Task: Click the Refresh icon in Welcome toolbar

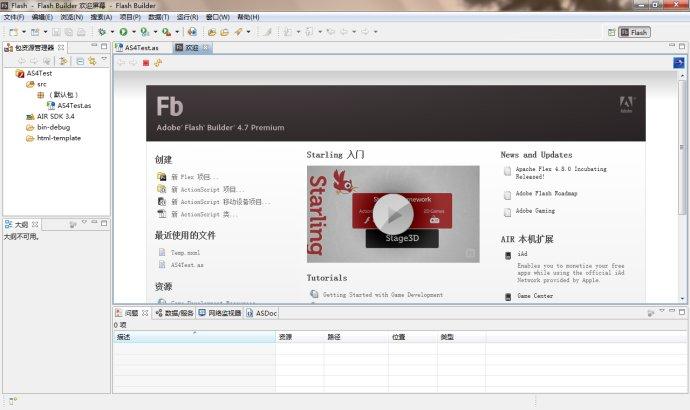Action: point(158,63)
